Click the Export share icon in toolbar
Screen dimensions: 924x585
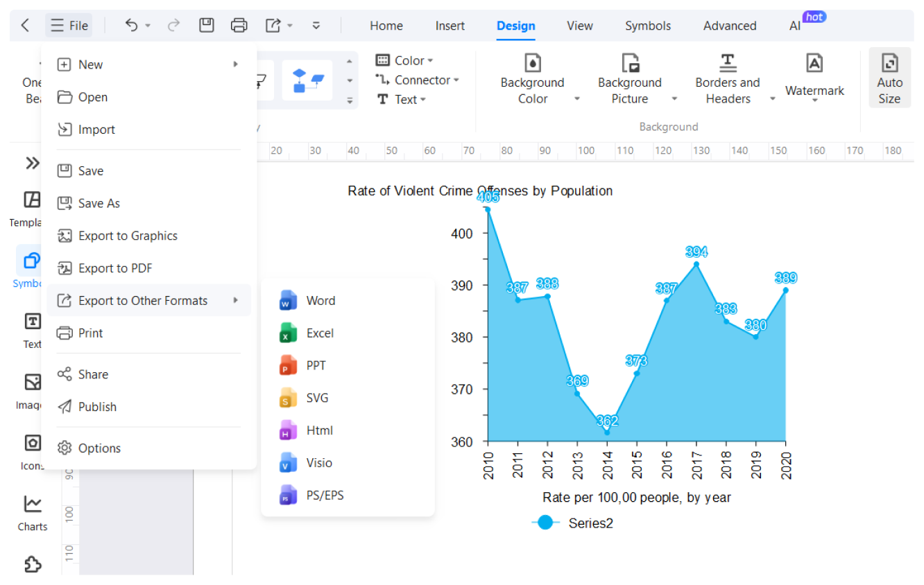273,26
